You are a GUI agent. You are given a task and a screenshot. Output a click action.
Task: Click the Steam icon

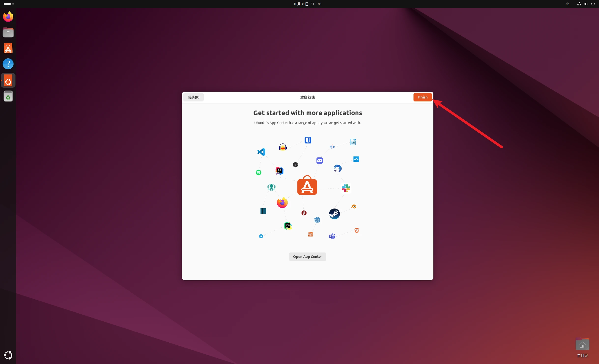click(334, 214)
